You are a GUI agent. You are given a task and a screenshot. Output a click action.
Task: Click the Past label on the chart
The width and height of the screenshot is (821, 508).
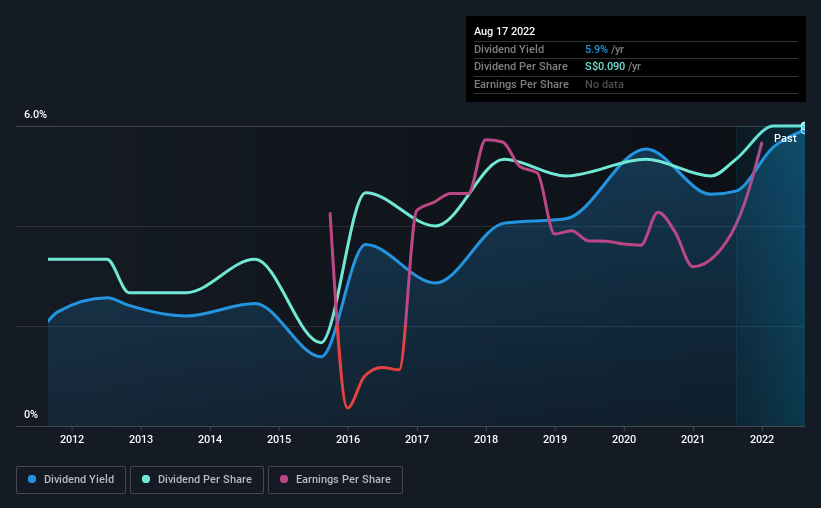point(785,138)
